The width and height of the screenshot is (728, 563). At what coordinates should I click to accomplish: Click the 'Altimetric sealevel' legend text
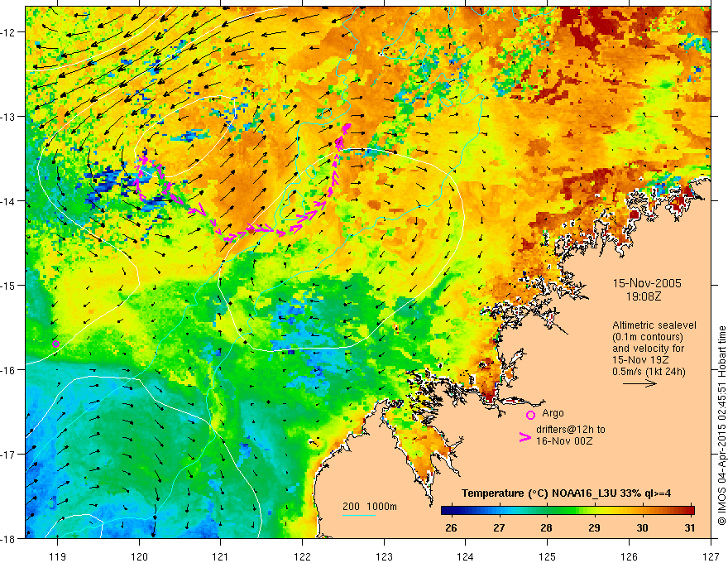coord(654,325)
